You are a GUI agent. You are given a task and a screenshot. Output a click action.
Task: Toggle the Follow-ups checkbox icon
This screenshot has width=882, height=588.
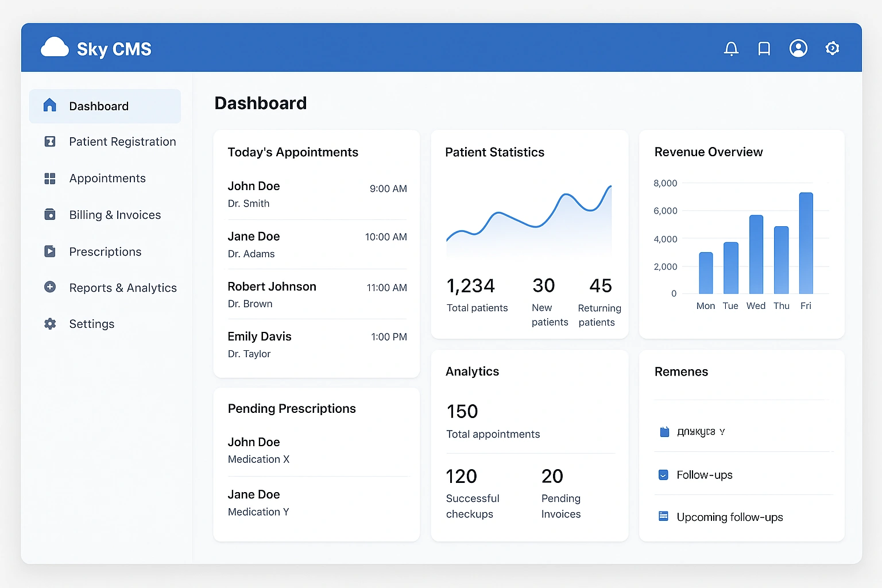(663, 475)
